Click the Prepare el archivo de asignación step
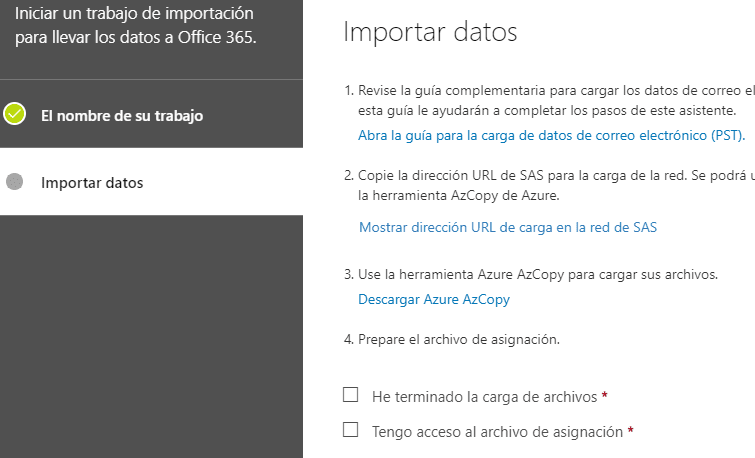 [x=452, y=340]
